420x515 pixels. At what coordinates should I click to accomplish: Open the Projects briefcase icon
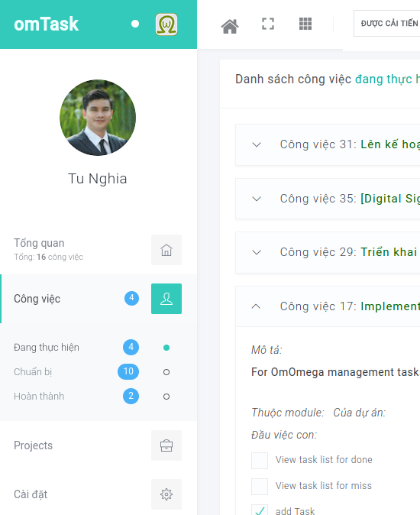click(x=166, y=445)
